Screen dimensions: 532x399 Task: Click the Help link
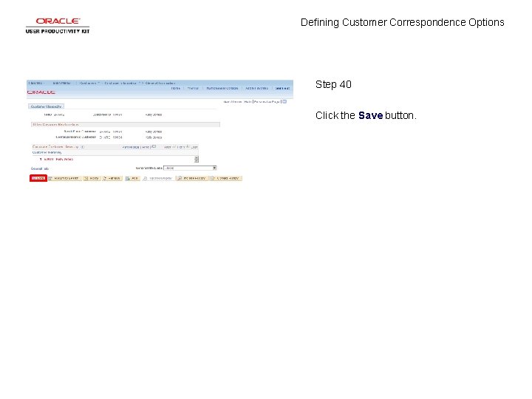click(x=248, y=102)
